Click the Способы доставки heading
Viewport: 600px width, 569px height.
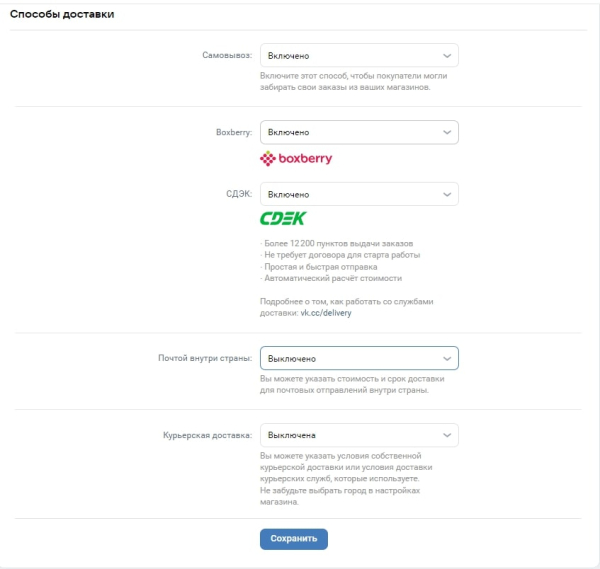[x=61, y=14]
